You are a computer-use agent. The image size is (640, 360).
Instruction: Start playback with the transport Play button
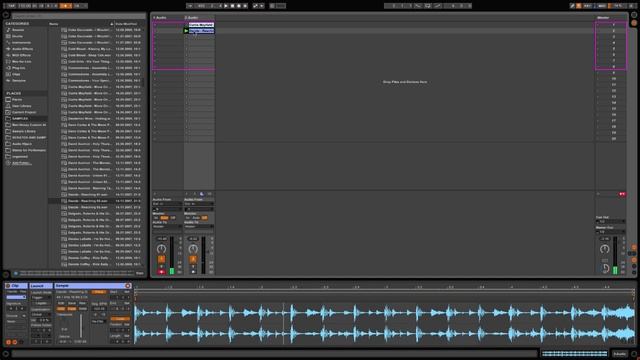[226, 6]
